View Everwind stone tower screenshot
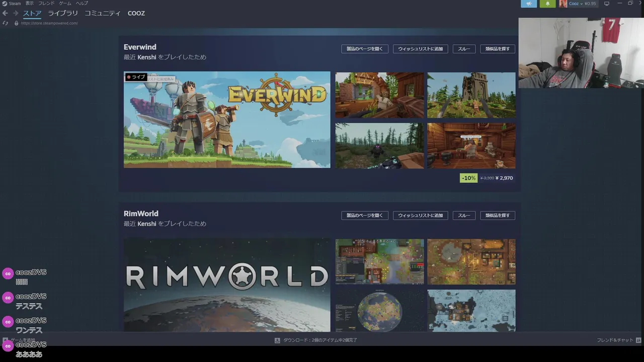Image resolution: width=644 pixels, height=362 pixels. 471,95
